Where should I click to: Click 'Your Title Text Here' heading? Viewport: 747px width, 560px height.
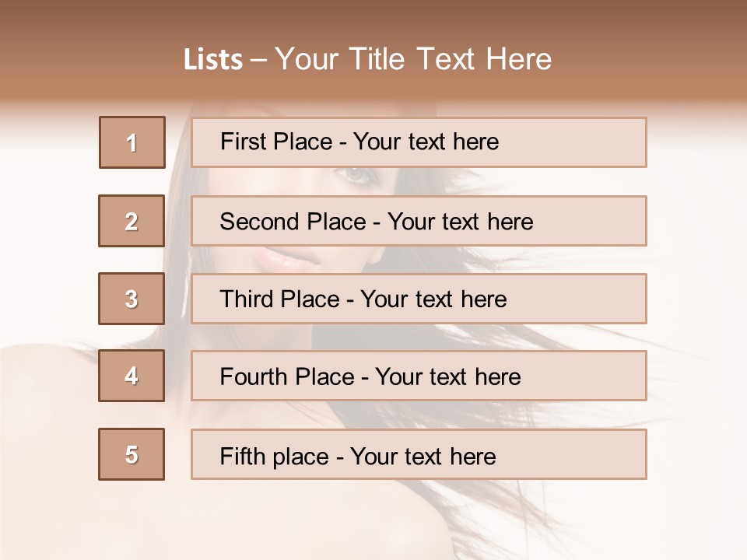pyautogui.click(x=413, y=59)
